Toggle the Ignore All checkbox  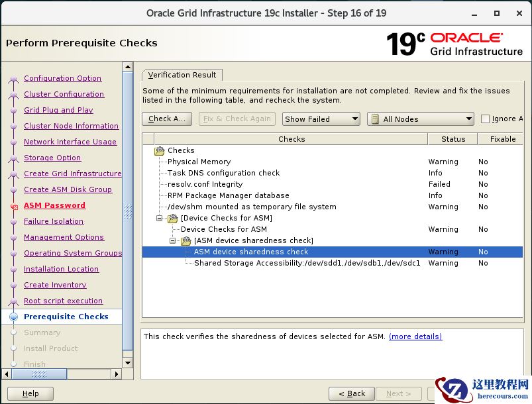485,119
